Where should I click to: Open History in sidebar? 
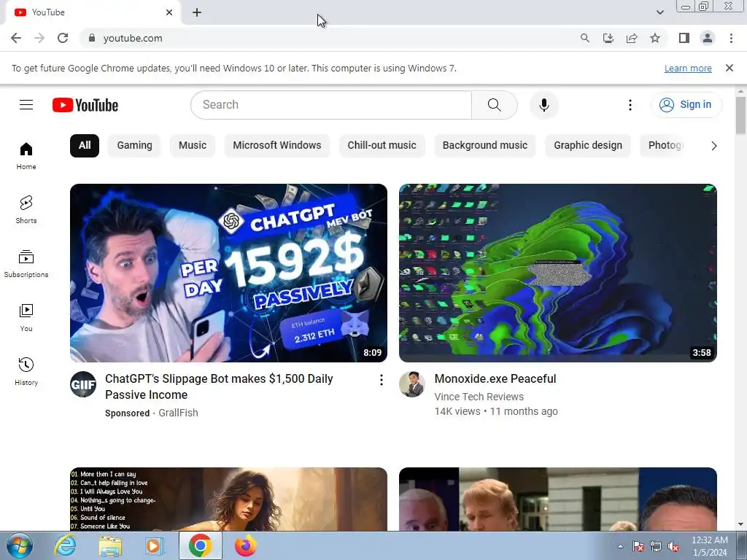[26, 371]
